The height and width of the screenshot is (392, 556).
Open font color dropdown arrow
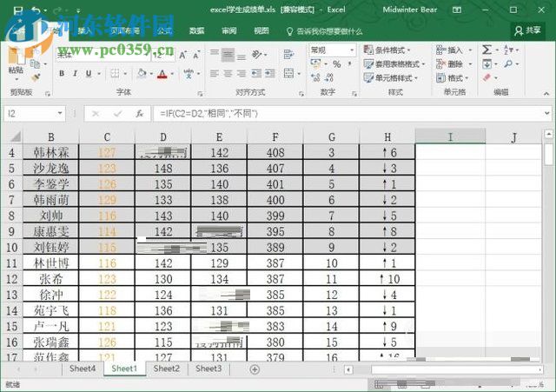click(172, 74)
